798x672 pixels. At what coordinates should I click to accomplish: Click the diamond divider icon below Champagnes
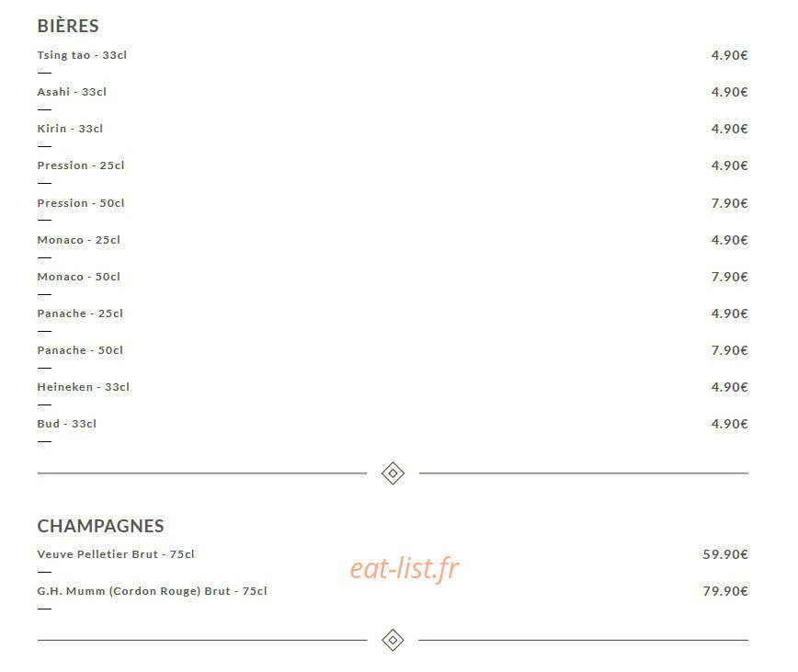pyautogui.click(x=393, y=640)
